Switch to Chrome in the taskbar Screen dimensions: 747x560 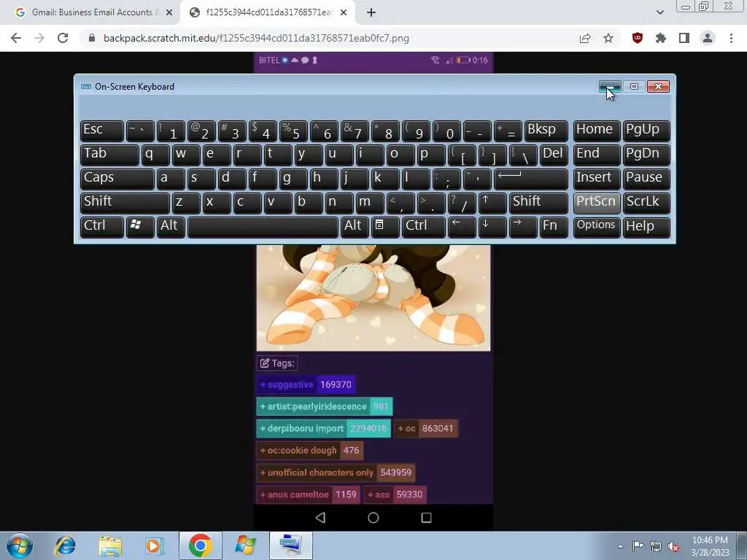point(200,545)
